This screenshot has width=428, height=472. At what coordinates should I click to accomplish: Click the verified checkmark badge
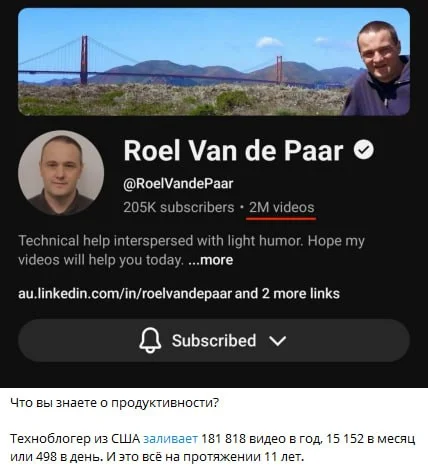click(x=364, y=150)
